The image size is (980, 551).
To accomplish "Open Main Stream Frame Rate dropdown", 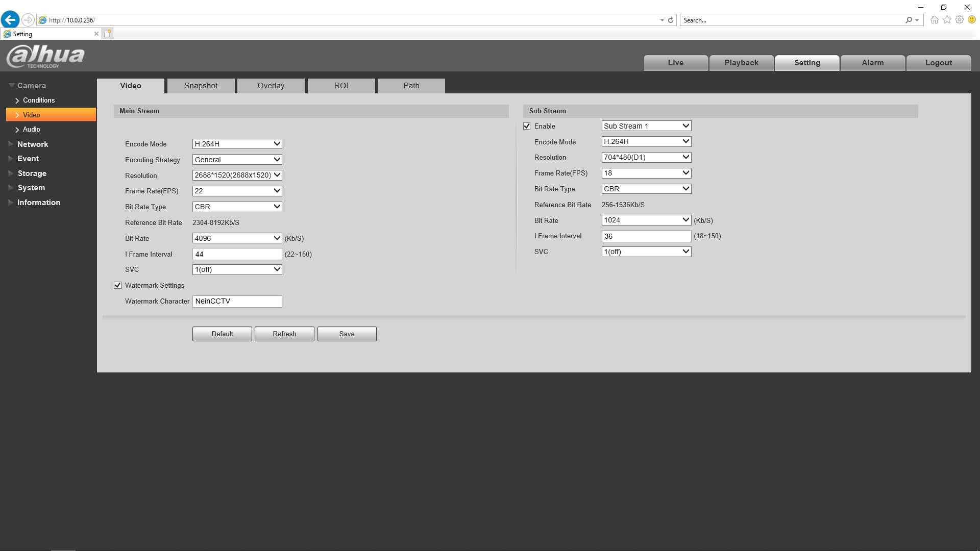I will point(237,191).
